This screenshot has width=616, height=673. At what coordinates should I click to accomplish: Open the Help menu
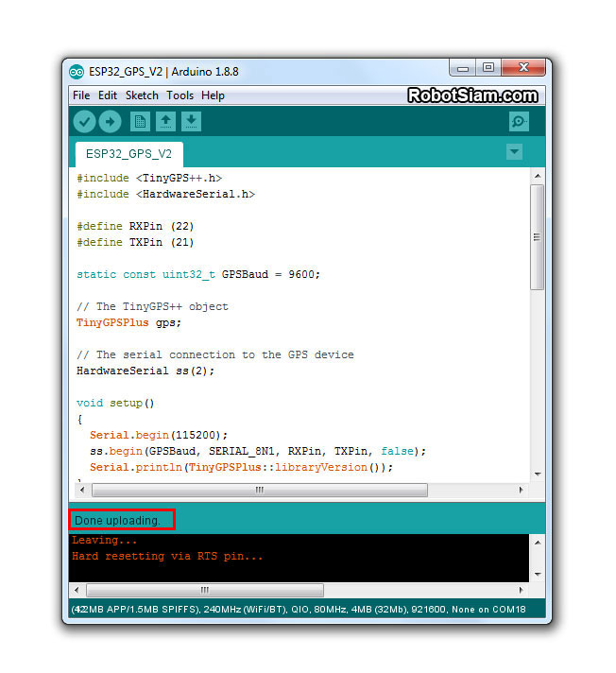pos(213,95)
